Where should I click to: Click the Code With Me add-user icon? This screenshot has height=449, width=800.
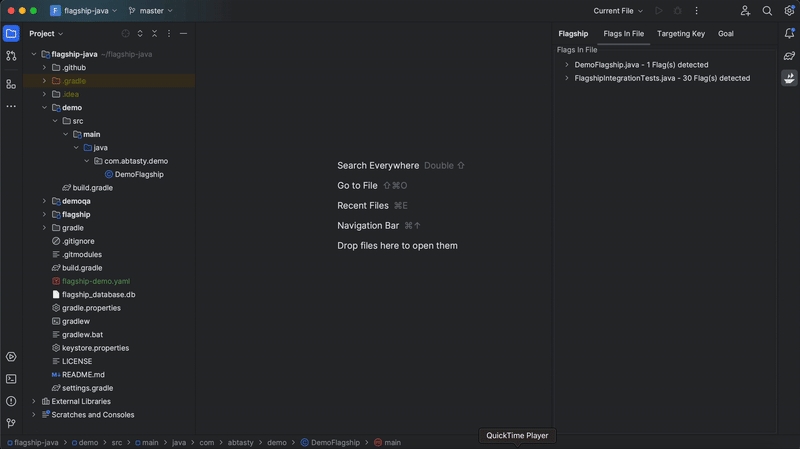coord(745,11)
